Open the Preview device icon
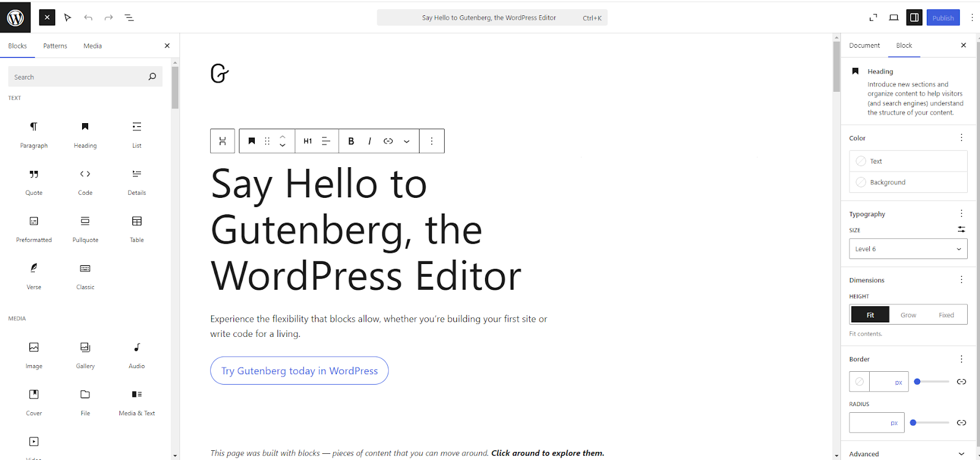 [x=894, y=17]
